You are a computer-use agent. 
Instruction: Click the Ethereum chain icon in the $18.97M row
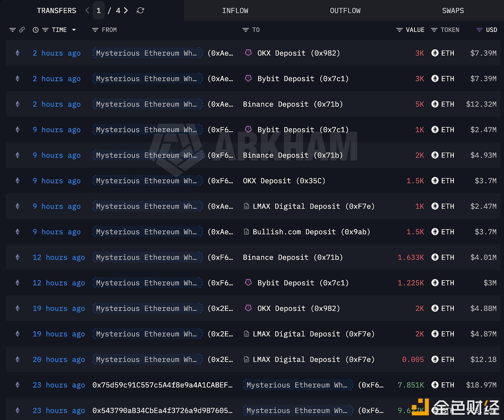(18, 385)
